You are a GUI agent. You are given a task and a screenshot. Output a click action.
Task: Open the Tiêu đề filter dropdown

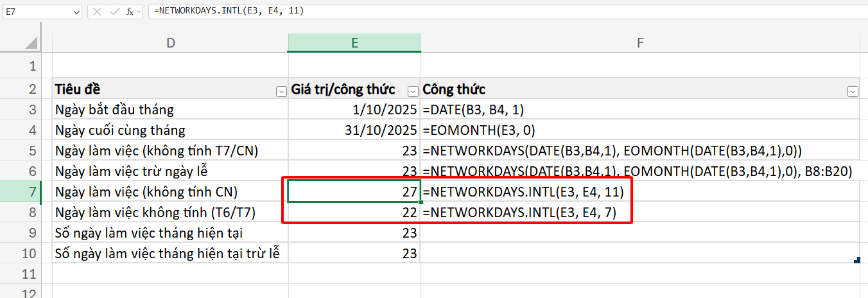tap(281, 91)
